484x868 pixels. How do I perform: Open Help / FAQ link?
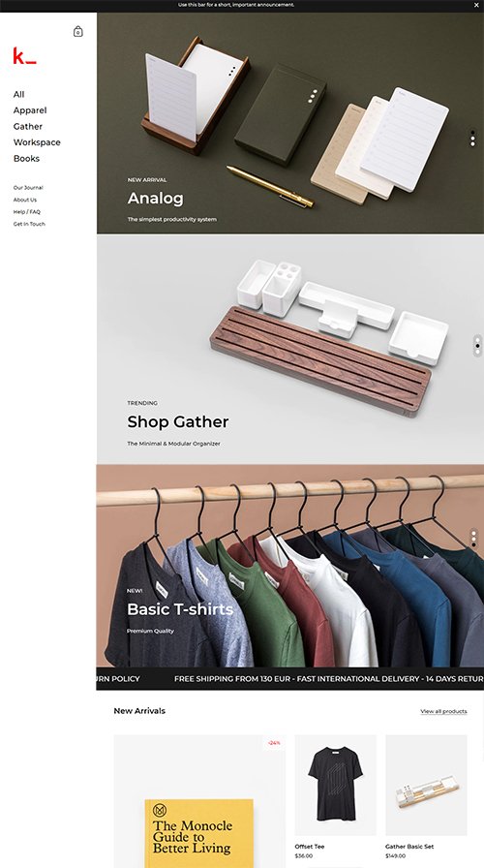pos(26,212)
